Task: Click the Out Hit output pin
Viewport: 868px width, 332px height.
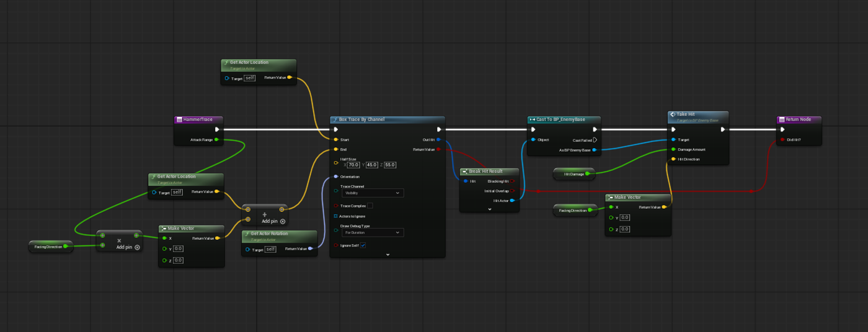Action: [439, 140]
